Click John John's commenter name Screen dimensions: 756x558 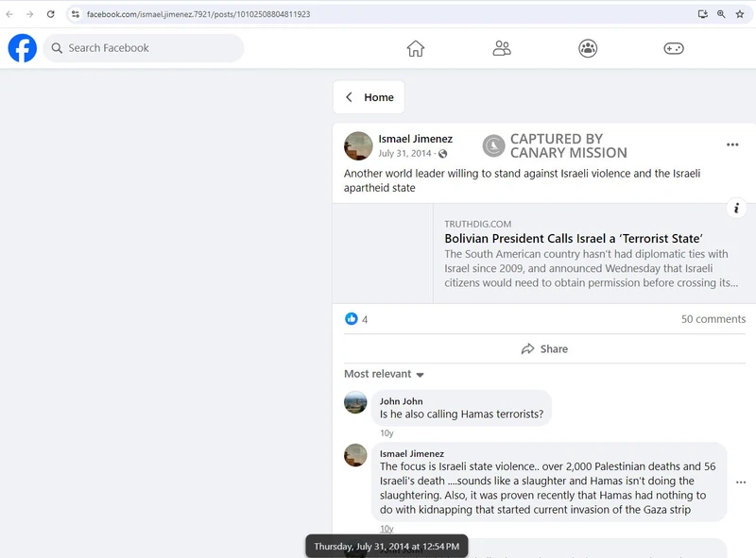point(401,401)
